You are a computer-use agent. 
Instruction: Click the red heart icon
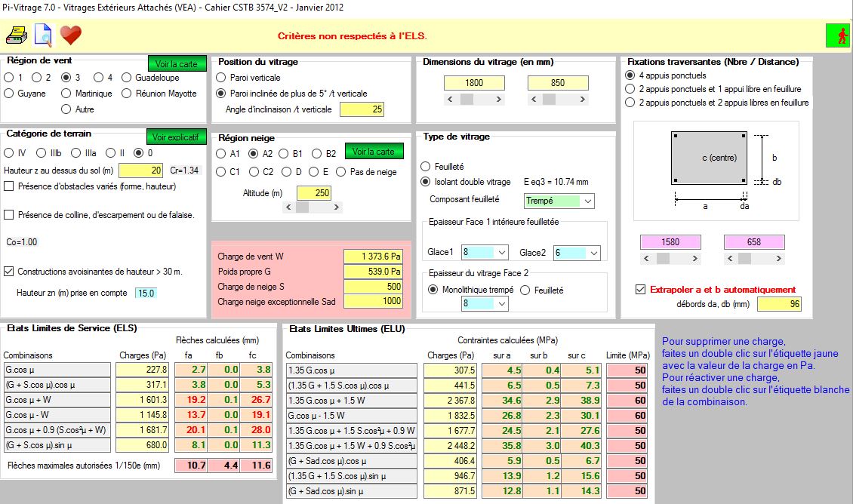(x=71, y=35)
